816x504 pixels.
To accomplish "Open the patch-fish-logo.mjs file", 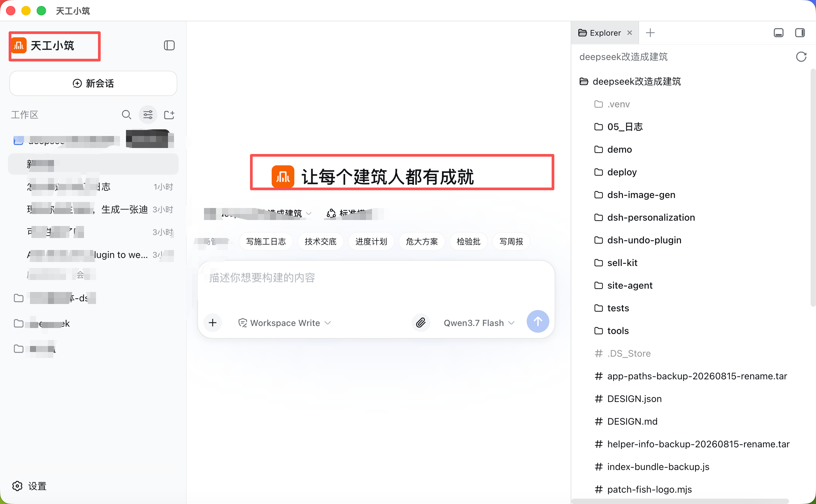I will point(643,489).
